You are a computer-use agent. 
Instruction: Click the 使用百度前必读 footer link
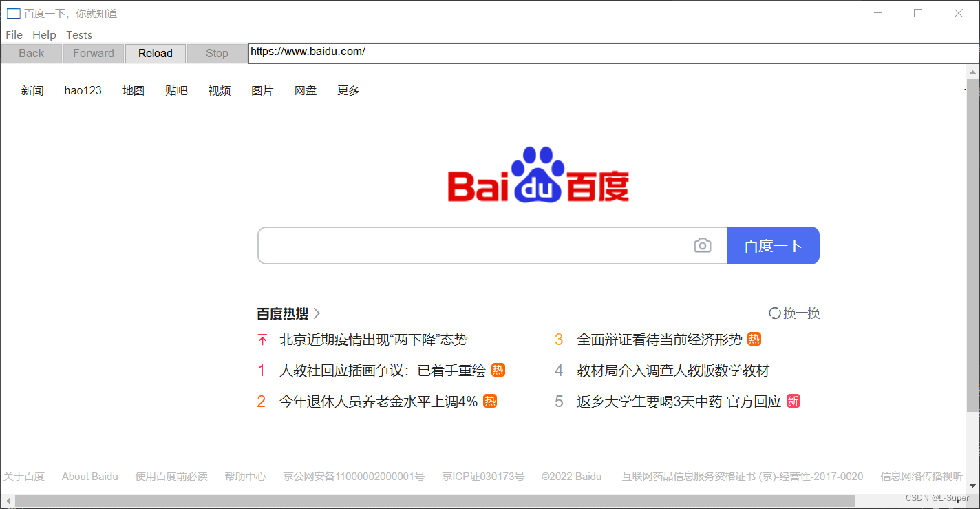(171, 476)
